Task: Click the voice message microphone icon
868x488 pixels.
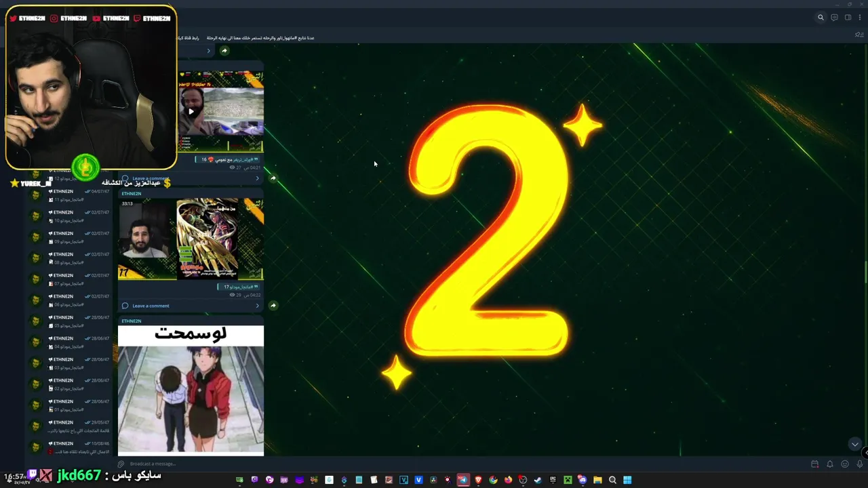Action: point(859,464)
